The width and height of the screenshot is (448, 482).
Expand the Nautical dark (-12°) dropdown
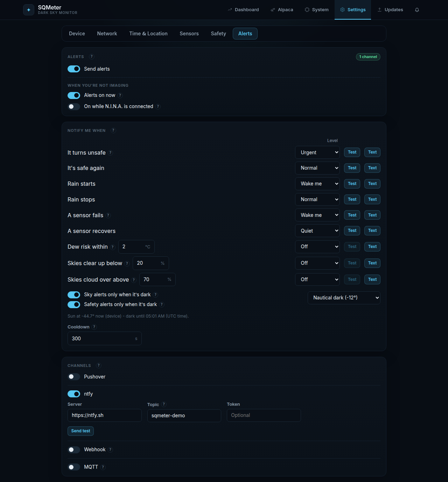point(344,298)
